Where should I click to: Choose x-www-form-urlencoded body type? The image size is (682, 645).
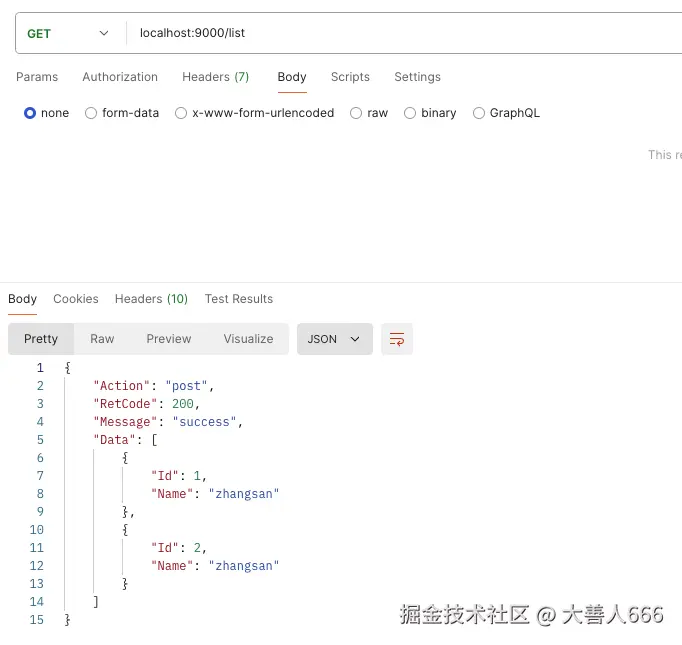(x=181, y=113)
